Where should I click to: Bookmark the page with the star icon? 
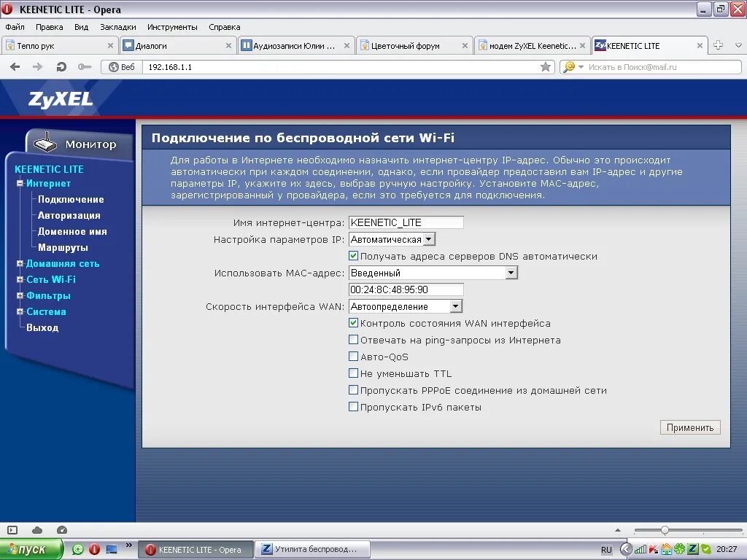[x=546, y=67]
